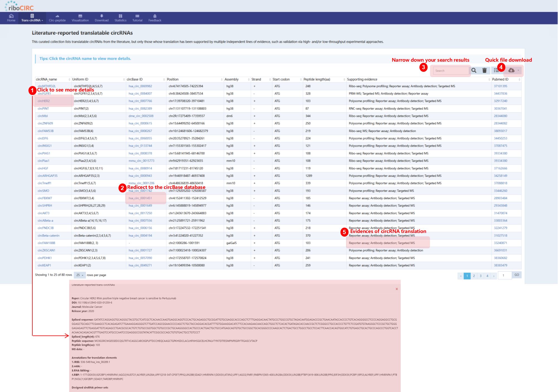Click the search magnifier icon
558x392 pixels.
pos(474,71)
